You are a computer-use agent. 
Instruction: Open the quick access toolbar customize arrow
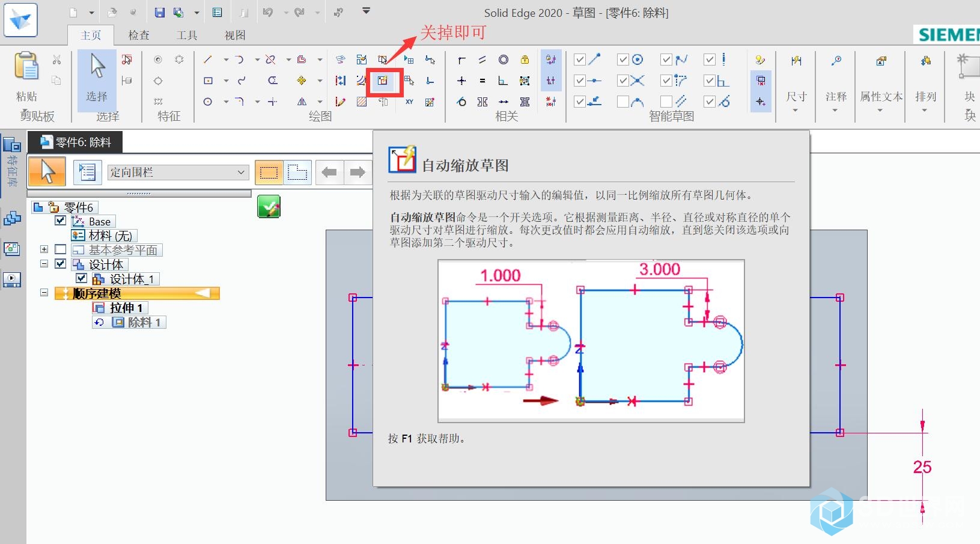click(x=366, y=11)
